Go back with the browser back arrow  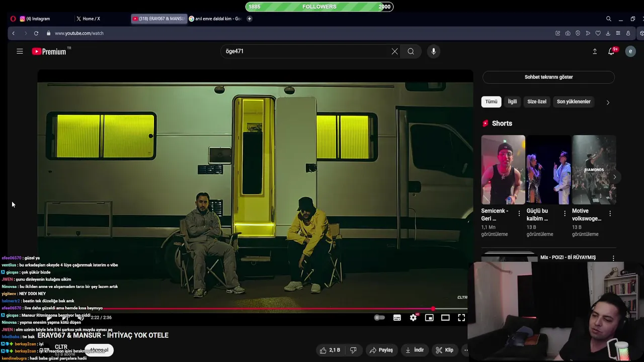(x=14, y=33)
